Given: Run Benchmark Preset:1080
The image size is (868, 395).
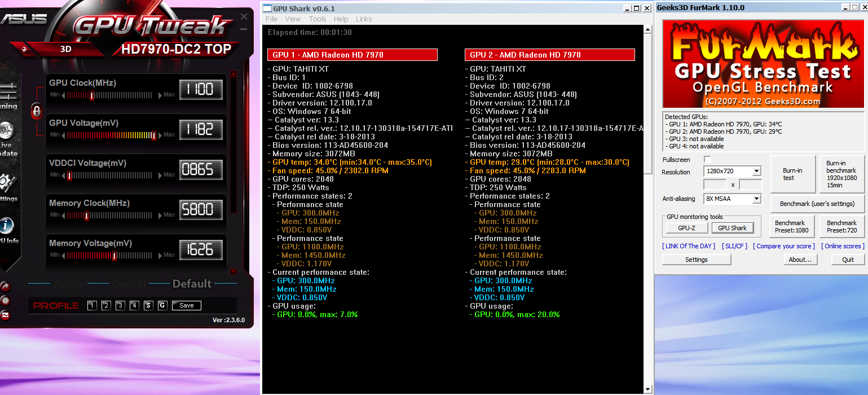Looking at the screenshot, I should [792, 226].
